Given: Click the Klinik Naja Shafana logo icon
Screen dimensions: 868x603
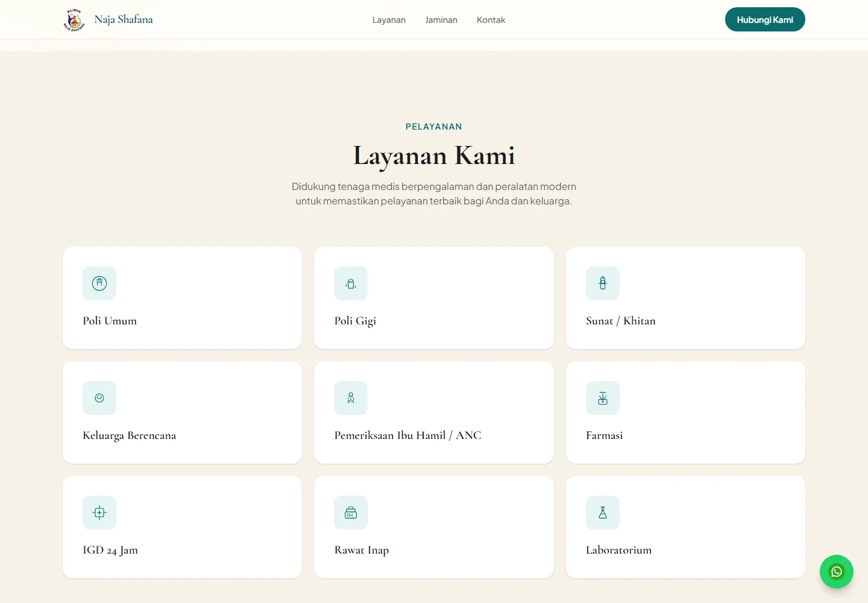Looking at the screenshot, I should tap(74, 20).
